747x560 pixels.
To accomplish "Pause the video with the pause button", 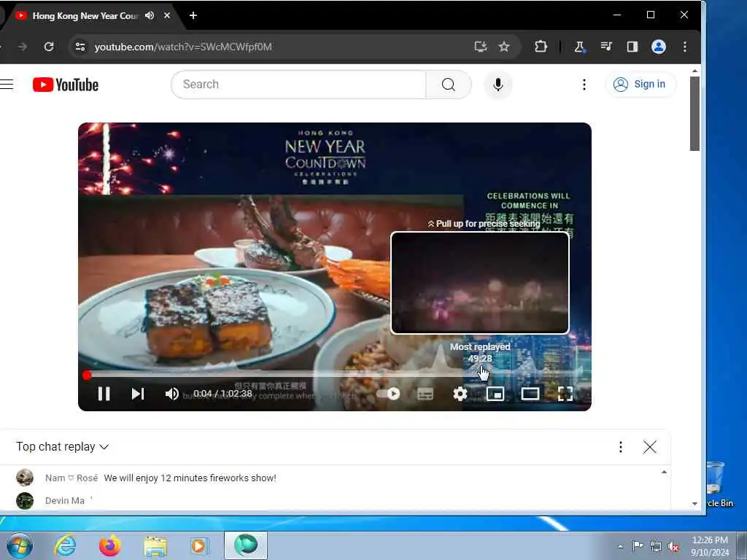I will (104, 394).
